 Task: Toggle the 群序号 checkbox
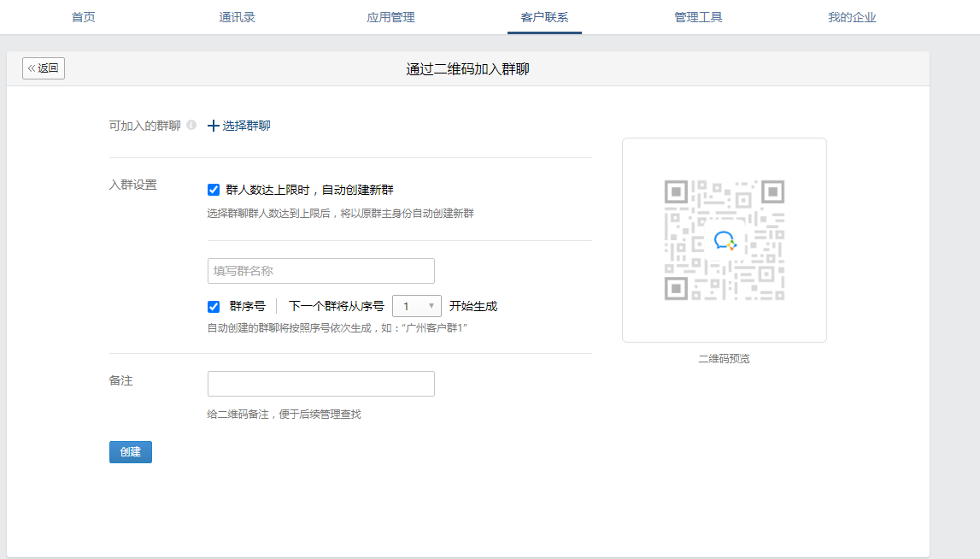coord(213,306)
